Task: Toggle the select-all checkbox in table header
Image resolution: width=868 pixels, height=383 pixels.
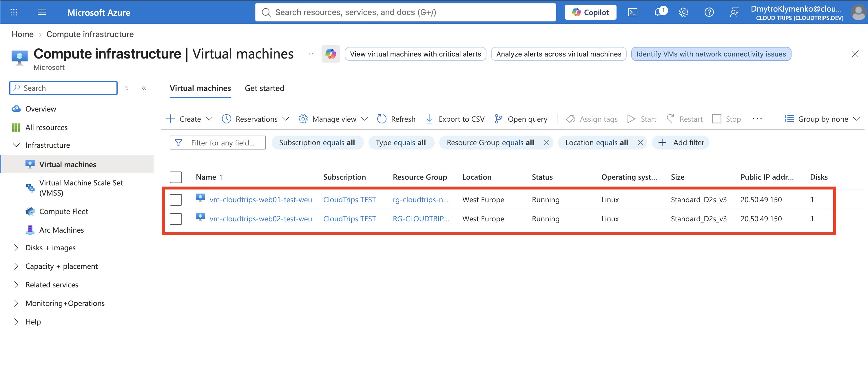Action: tap(176, 177)
